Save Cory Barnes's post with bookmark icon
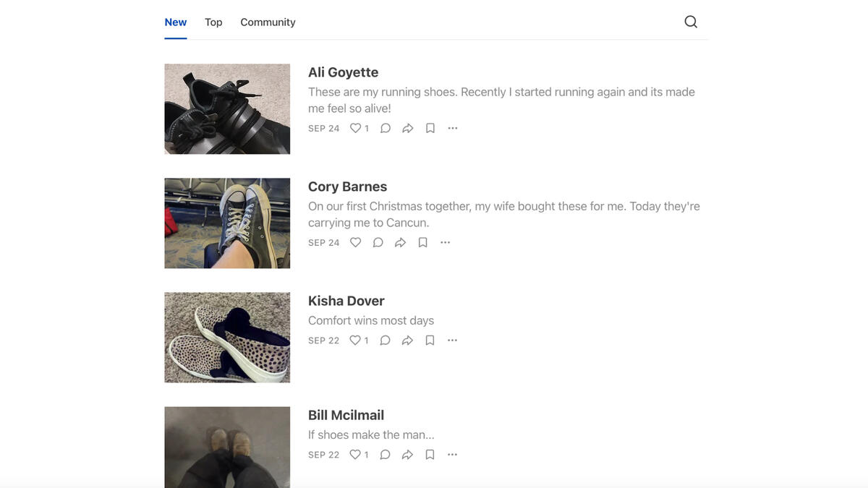This screenshot has width=868, height=488. pos(423,242)
